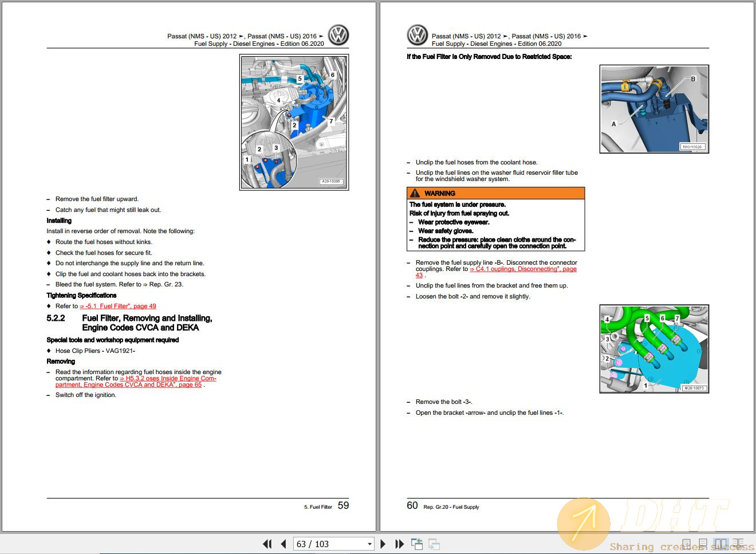Click 'Switch off the ignition.' step
The width and height of the screenshot is (756, 554).
point(86,395)
